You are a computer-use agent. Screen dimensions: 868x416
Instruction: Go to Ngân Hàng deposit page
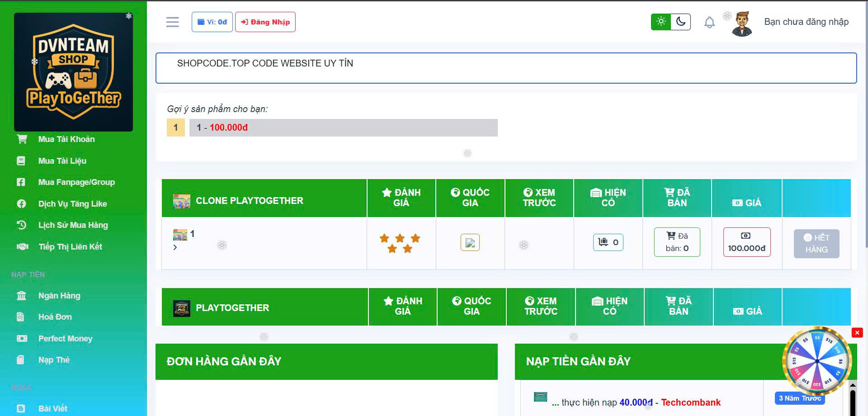(x=59, y=296)
